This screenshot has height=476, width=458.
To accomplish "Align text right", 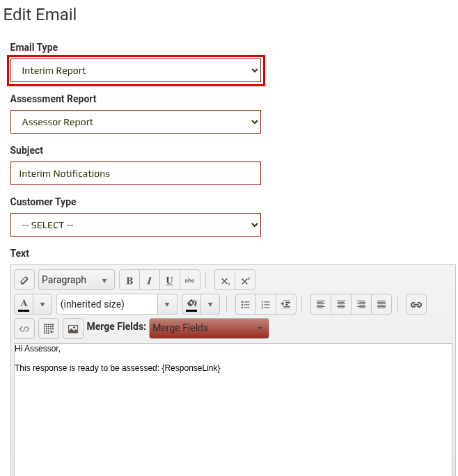I will click(x=361, y=304).
